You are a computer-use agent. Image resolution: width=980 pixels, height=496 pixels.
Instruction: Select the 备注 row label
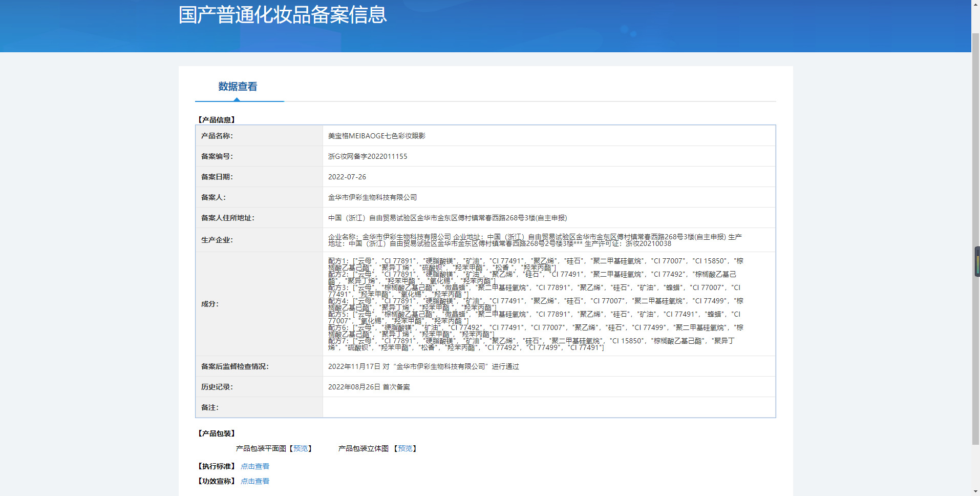click(210, 407)
